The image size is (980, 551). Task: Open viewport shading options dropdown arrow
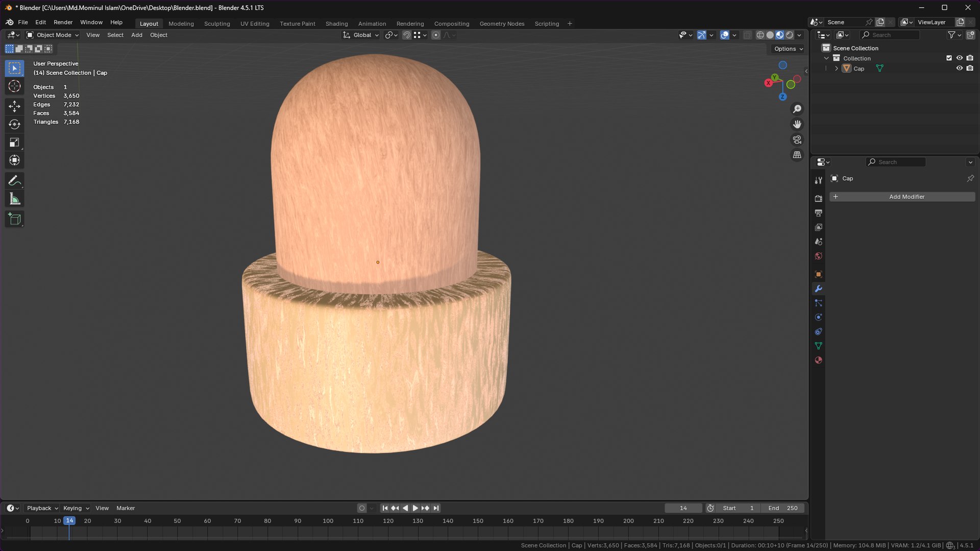pyautogui.click(x=799, y=35)
